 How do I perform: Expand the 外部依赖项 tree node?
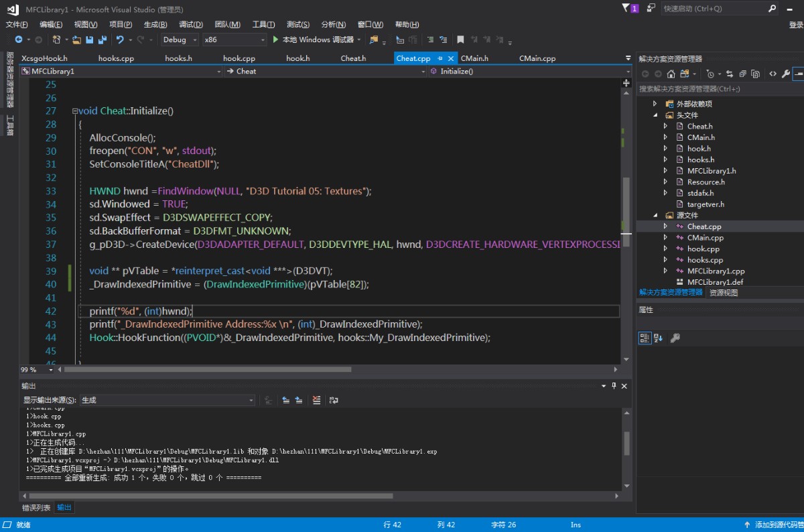pos(656,104)
